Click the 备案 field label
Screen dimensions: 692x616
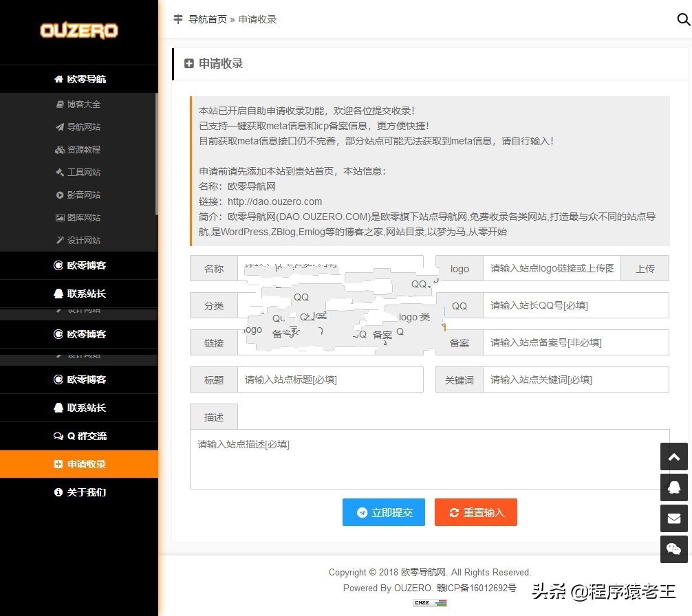point(459,342)
